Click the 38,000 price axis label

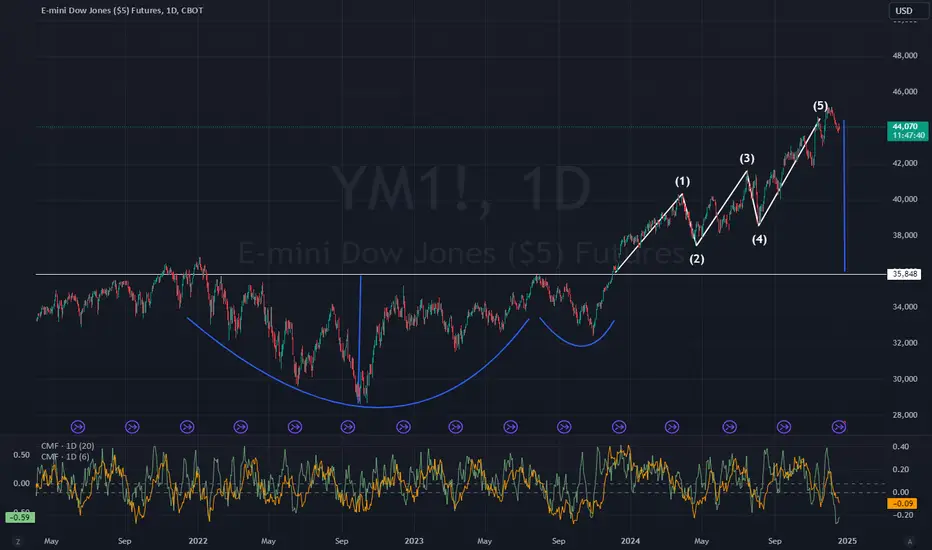(905, 235)
